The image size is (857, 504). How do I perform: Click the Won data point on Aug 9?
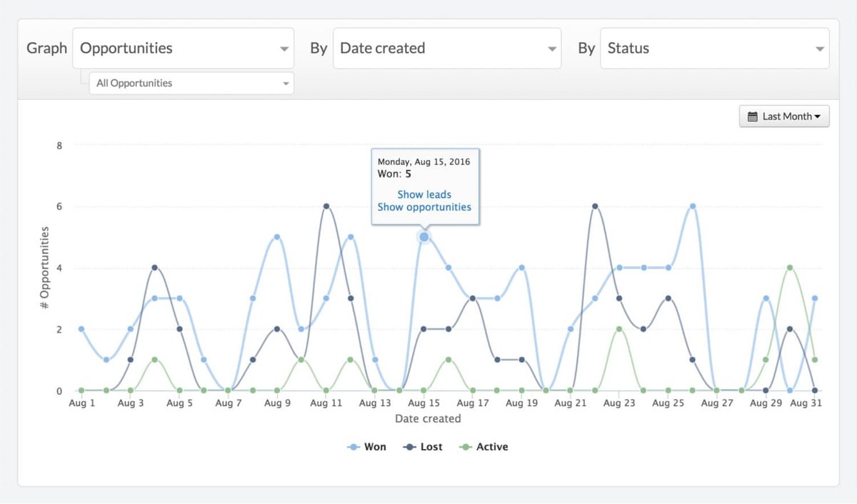pos(277,237)
